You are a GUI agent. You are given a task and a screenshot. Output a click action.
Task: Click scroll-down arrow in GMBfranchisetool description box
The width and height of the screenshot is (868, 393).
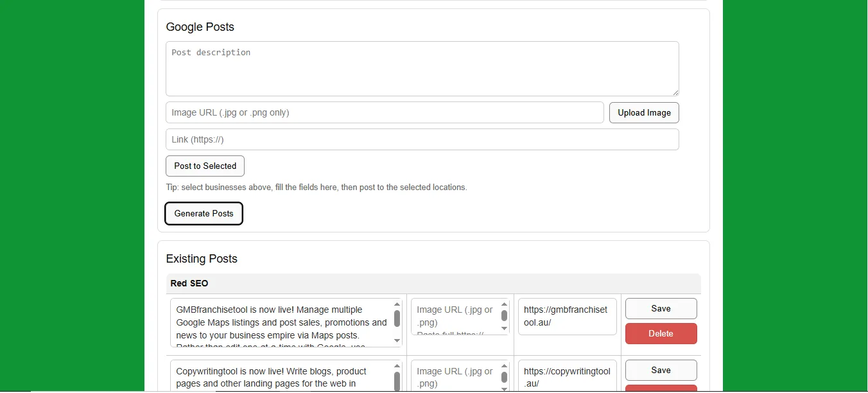coord(397,342)
